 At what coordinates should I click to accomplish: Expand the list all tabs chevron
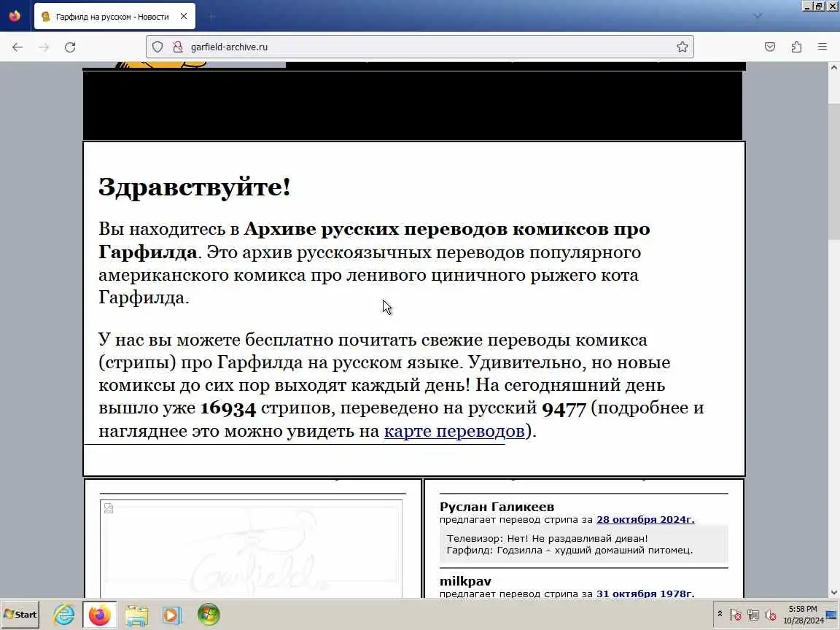tap(758, 16)
